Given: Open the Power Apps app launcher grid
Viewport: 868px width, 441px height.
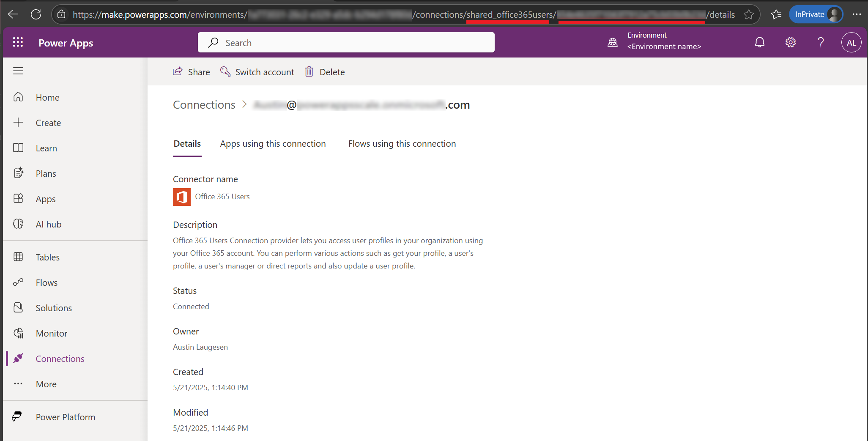Looking at the screenshot, I should [18, 42].
